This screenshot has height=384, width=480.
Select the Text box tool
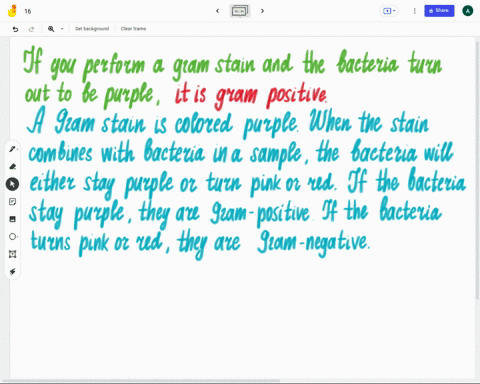click(x=13, y=254)
